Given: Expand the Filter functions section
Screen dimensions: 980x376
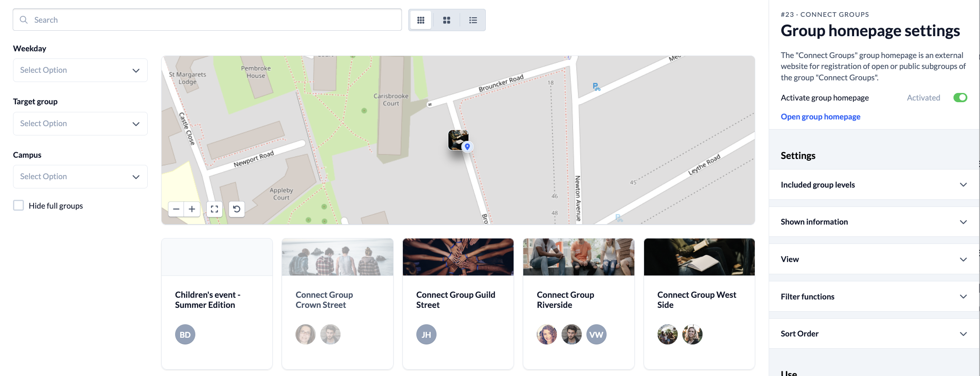Looking at the screenshot, I should (873, 297).
